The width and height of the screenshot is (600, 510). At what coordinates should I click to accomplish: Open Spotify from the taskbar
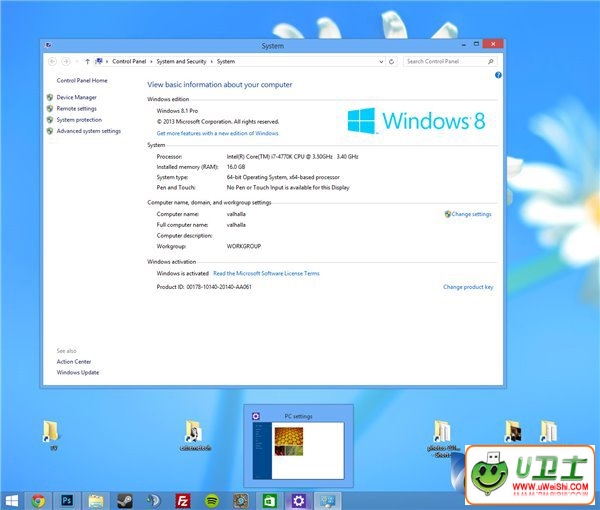[x=212, y=500]
